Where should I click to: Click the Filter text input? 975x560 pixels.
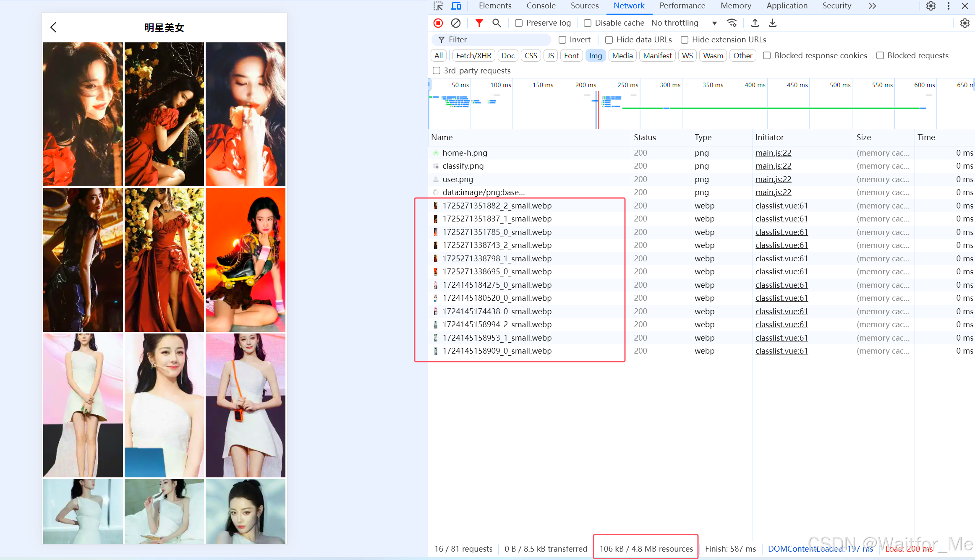tap(491, 40)
